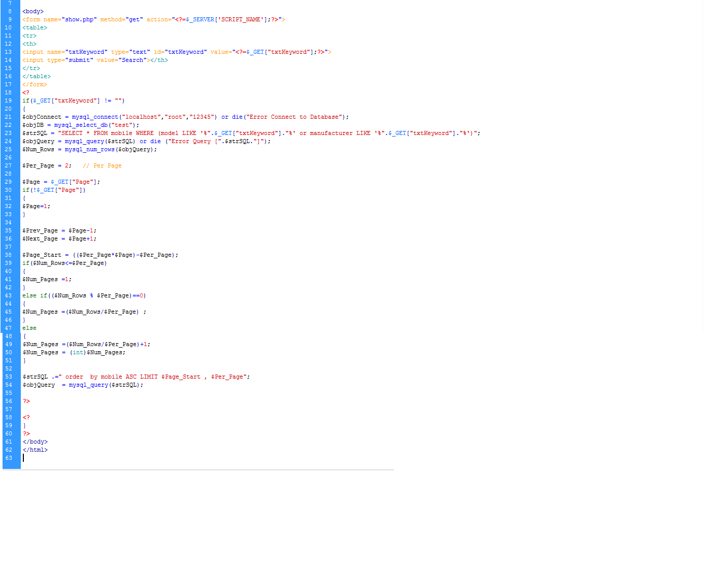Click the form name "show.php" value
The image size is (728, 576).
[x=79, y=19]
